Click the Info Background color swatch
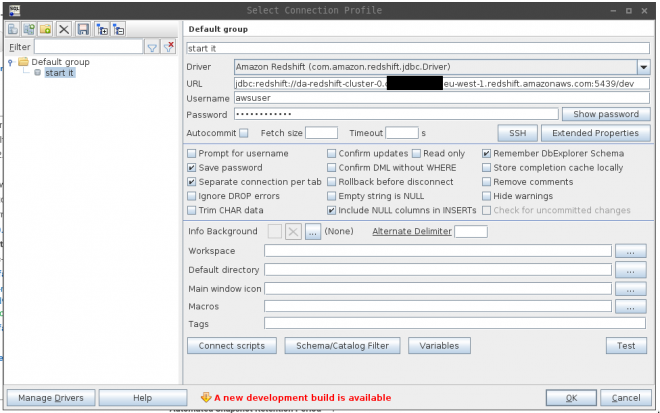660x413 pixels. (x=275, y=231)
